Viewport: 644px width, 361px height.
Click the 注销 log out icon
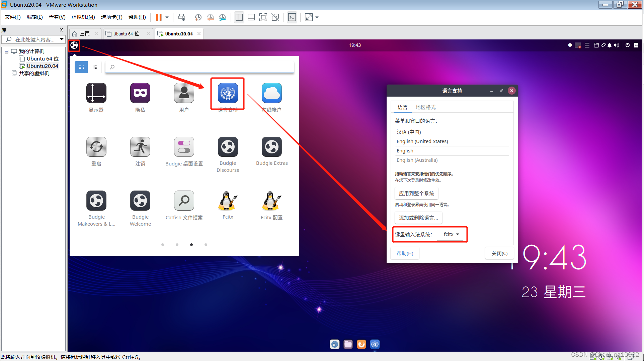coord(140,147)
